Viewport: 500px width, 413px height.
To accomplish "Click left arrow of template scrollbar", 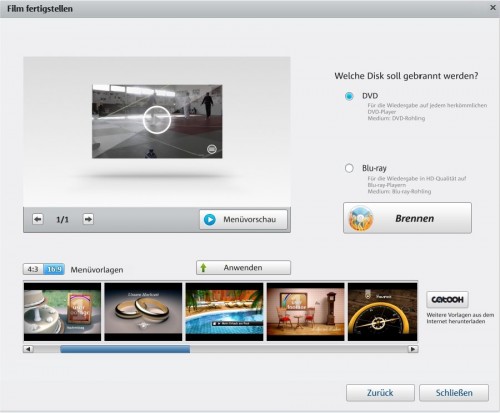I will (x=28, y=349).
